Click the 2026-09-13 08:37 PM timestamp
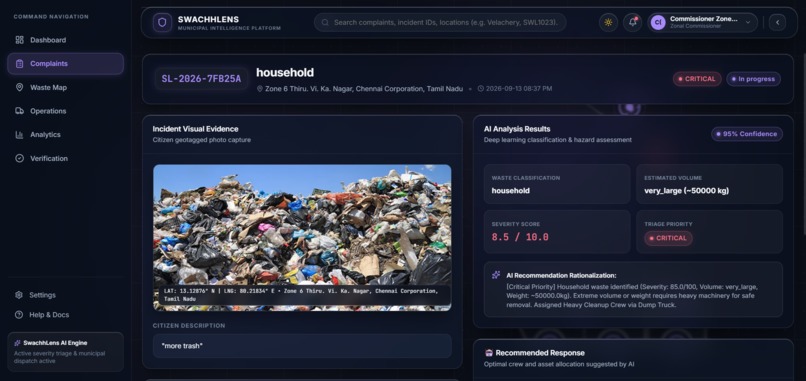 pos(519,88)
